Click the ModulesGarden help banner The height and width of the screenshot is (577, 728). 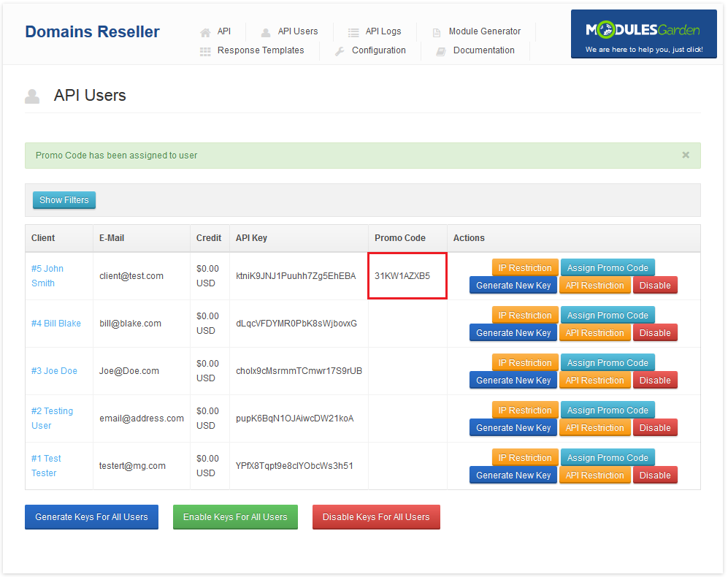point(643,34)
